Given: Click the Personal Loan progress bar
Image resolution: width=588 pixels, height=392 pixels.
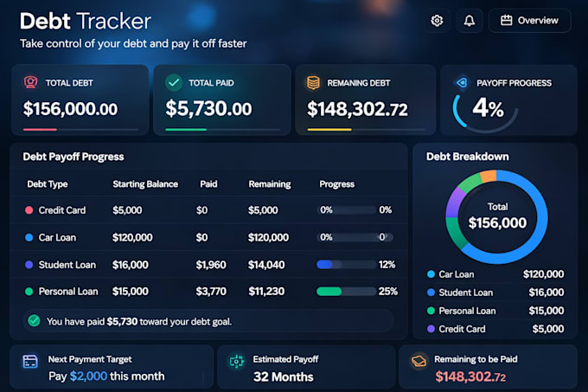Looking at the screenshot, I should pos(346,292).
